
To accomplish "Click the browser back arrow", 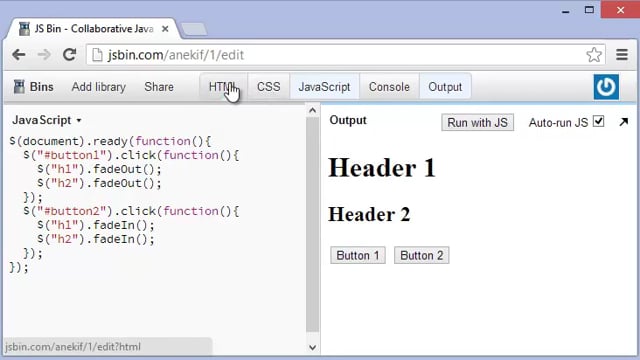I will point(19,55).
